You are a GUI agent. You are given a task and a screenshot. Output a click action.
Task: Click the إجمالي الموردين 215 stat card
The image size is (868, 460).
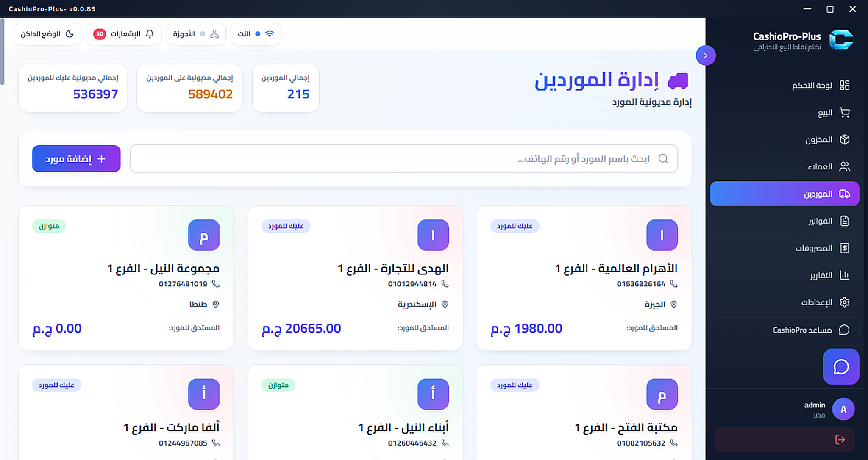pos(285,88)
